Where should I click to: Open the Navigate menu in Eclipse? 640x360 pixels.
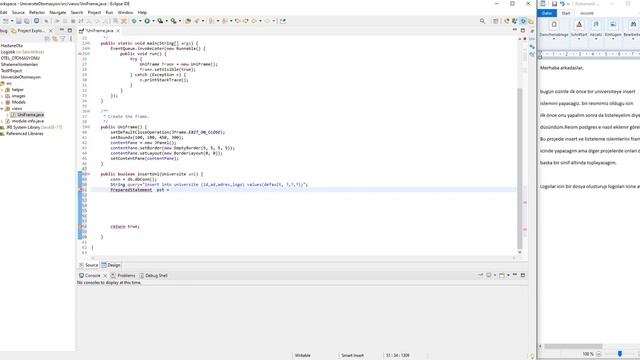[x=58, y=13]
